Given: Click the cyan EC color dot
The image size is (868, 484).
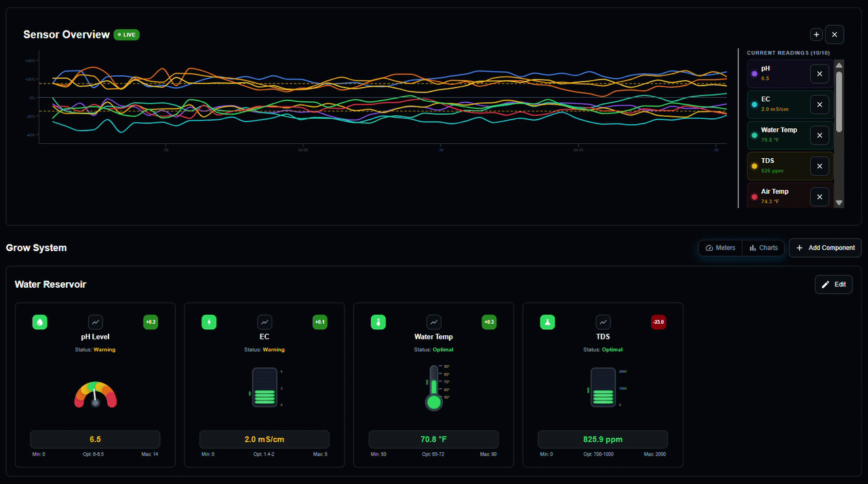Looking at the screenshot, I should 754,105.
